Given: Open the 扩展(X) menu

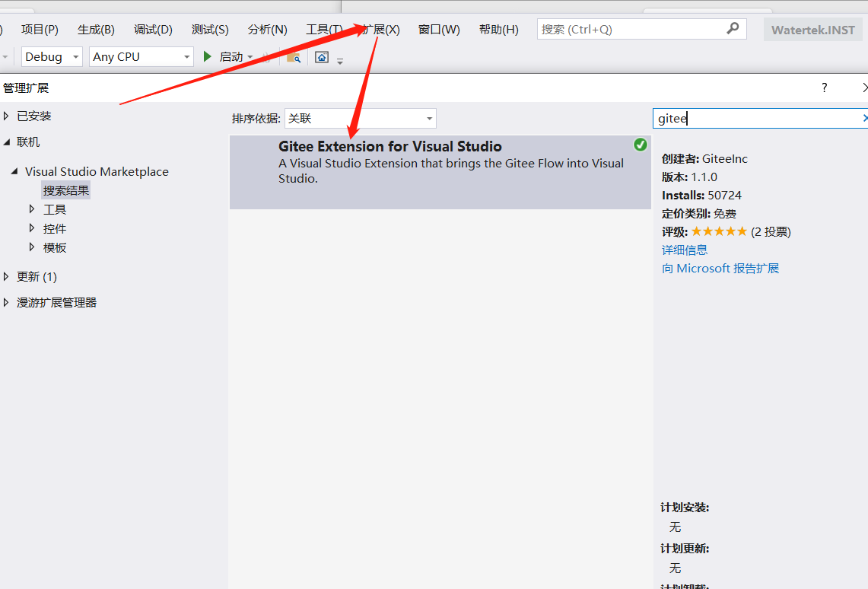Looking at the screenshot, I should [381, 29].
